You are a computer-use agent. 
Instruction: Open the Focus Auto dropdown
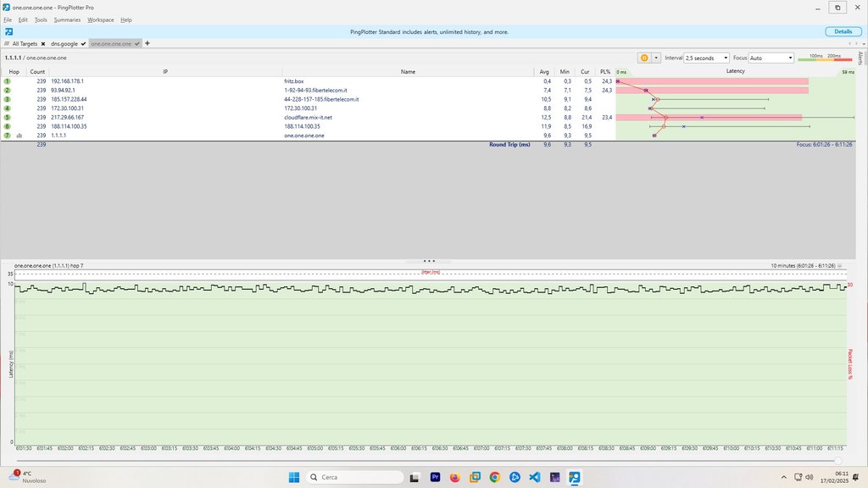coord(771,58)
